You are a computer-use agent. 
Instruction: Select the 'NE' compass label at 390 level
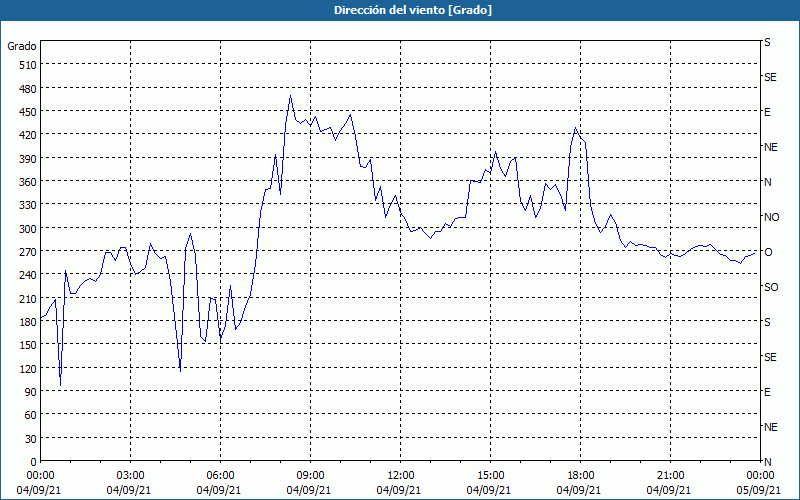pyautogui.click(x=770, y=147)
